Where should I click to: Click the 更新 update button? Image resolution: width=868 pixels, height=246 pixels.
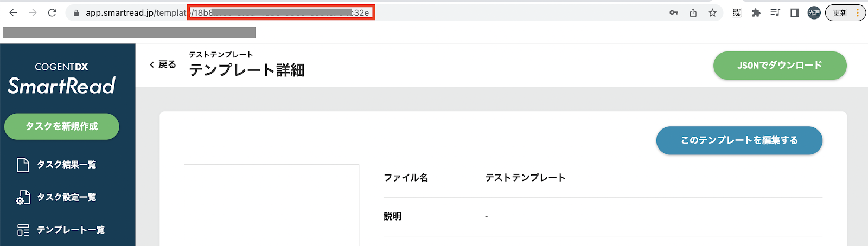click(845, 13)
